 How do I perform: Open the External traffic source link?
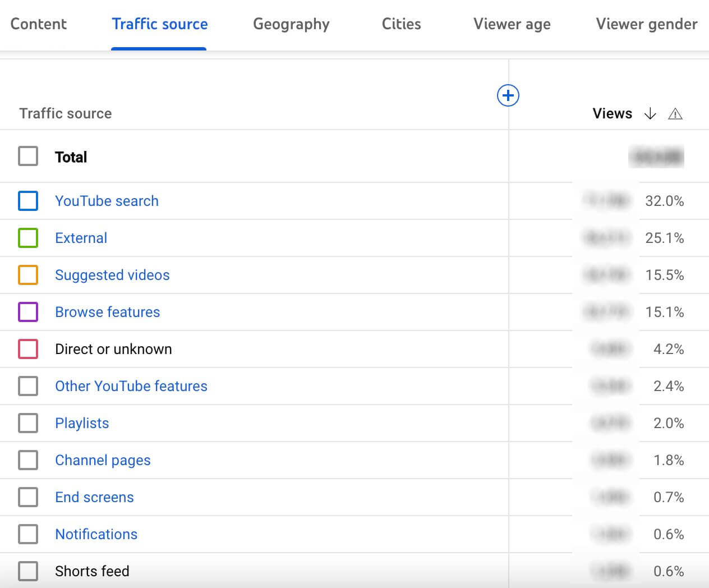[81, 238]
